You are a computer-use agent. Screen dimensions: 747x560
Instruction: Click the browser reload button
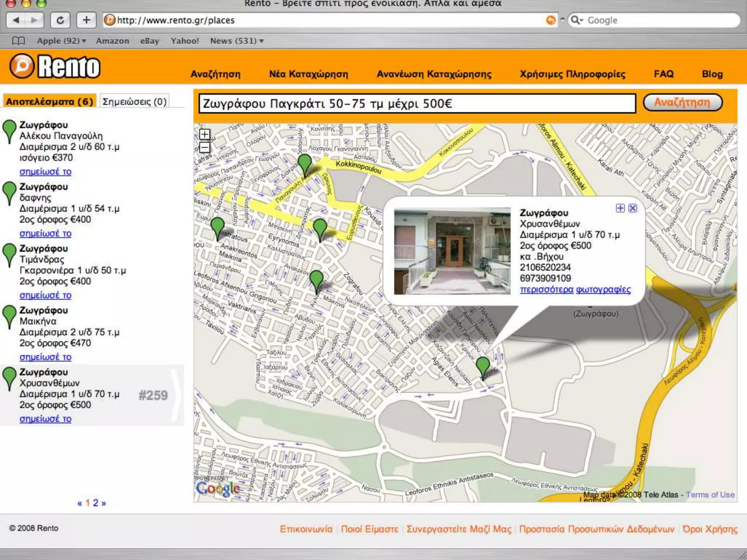pos(60,20)
